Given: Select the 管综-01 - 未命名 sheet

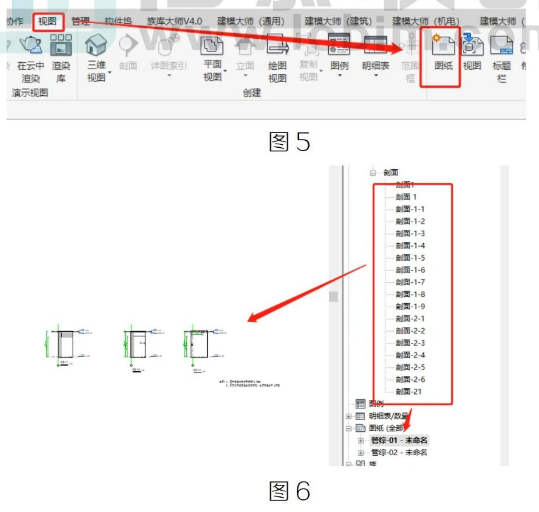Looking at the screenshot, I should (399, 440).
